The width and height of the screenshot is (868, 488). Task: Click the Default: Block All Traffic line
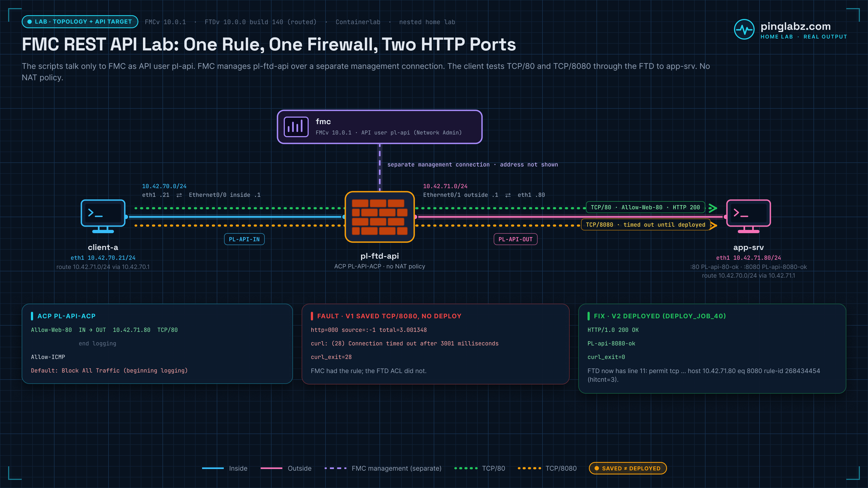click(109, 370)
